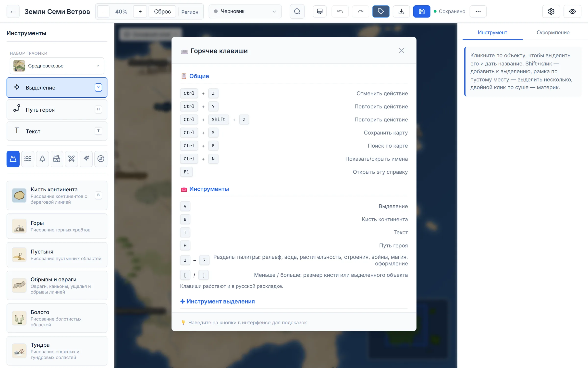
Task: Switch to the Инструмент tab
Action: point(492,33)
